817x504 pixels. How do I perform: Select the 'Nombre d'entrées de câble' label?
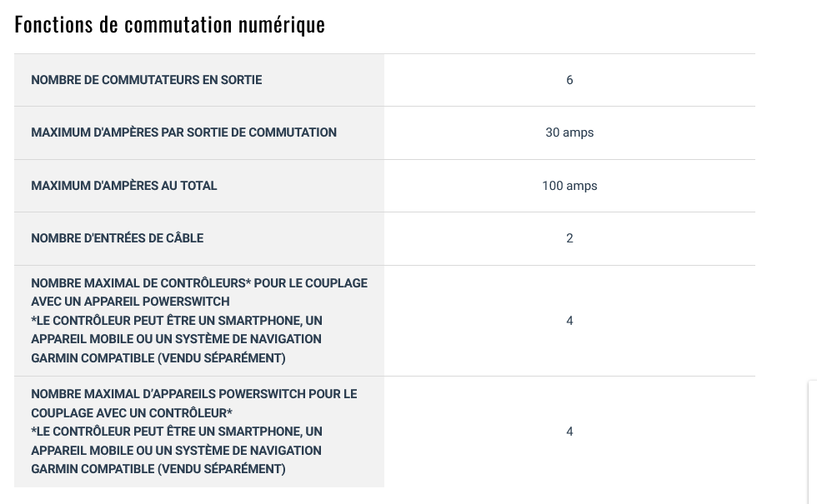point(118,238)
